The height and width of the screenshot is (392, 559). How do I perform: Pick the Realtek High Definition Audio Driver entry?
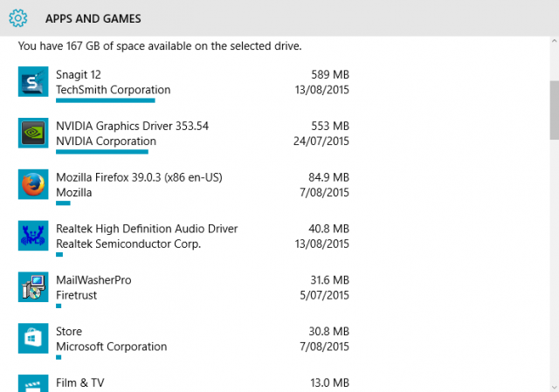tap(147, 229)
